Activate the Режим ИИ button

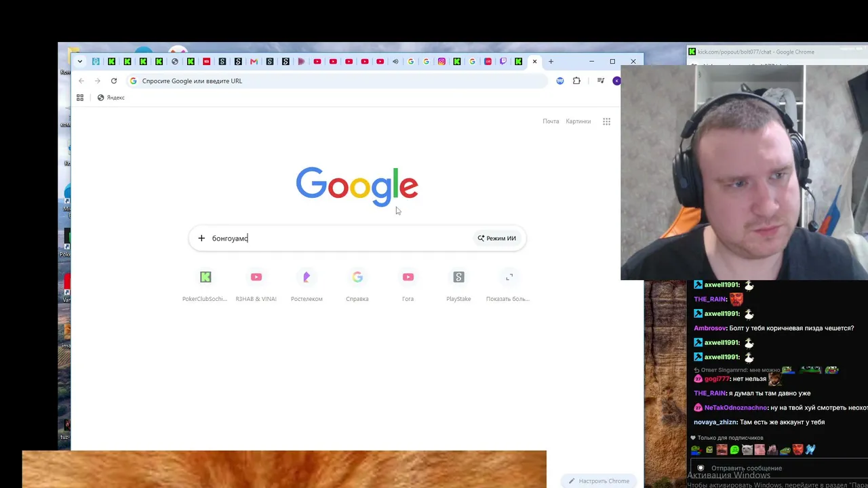pos(497,238)
